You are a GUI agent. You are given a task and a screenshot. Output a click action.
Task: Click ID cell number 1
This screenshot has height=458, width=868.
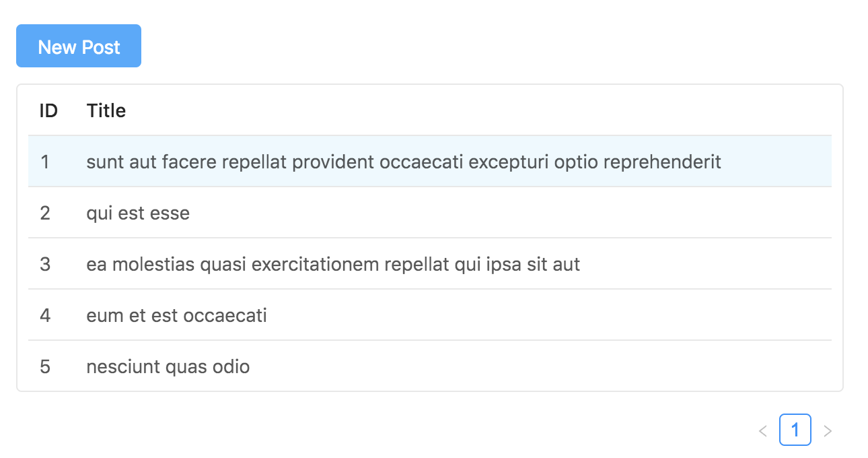point(45,162)
